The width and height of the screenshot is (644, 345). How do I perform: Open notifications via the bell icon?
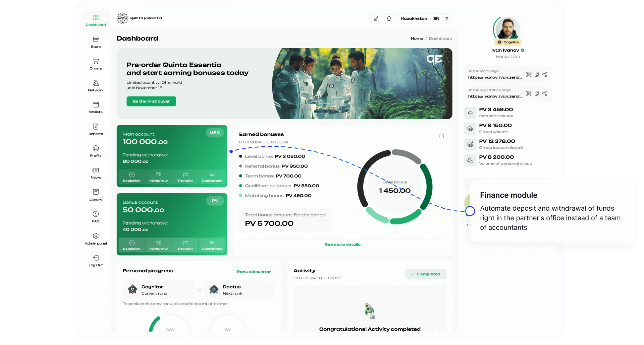coord(389,18)
